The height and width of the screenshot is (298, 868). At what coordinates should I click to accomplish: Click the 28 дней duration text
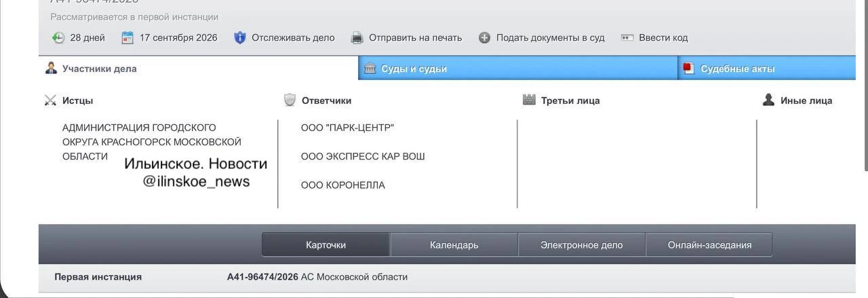(87, 38)
